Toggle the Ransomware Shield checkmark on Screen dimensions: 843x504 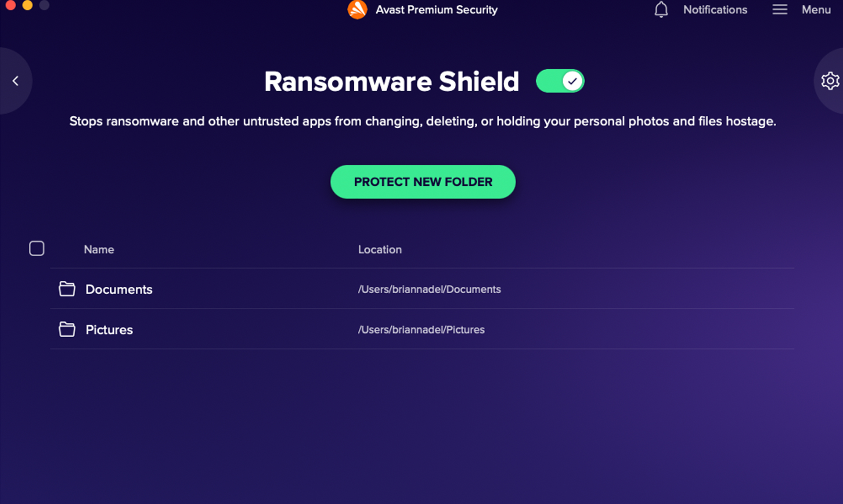[x=558, y=80]
